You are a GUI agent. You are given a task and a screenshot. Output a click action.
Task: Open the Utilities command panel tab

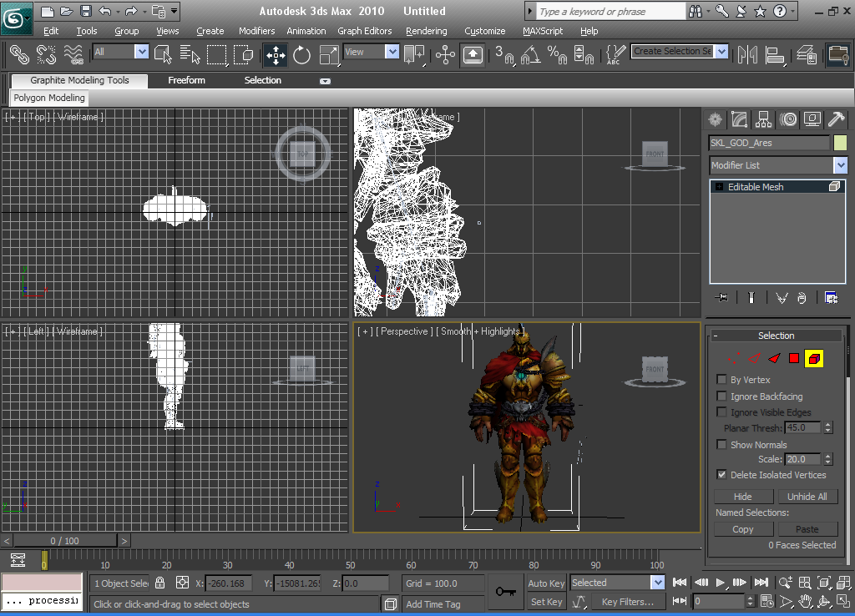pos(836,119)
